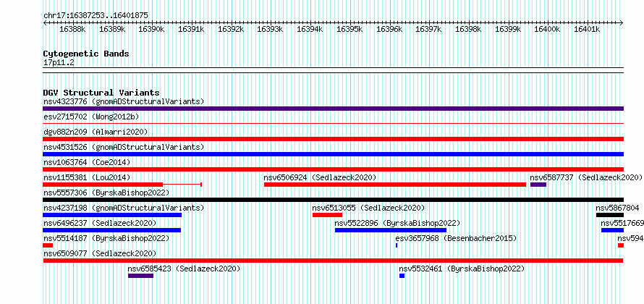Open nsv1063764 Coe2014 variant label
Image resolution: width=644 pixels, height=304 pixels.
87,162
